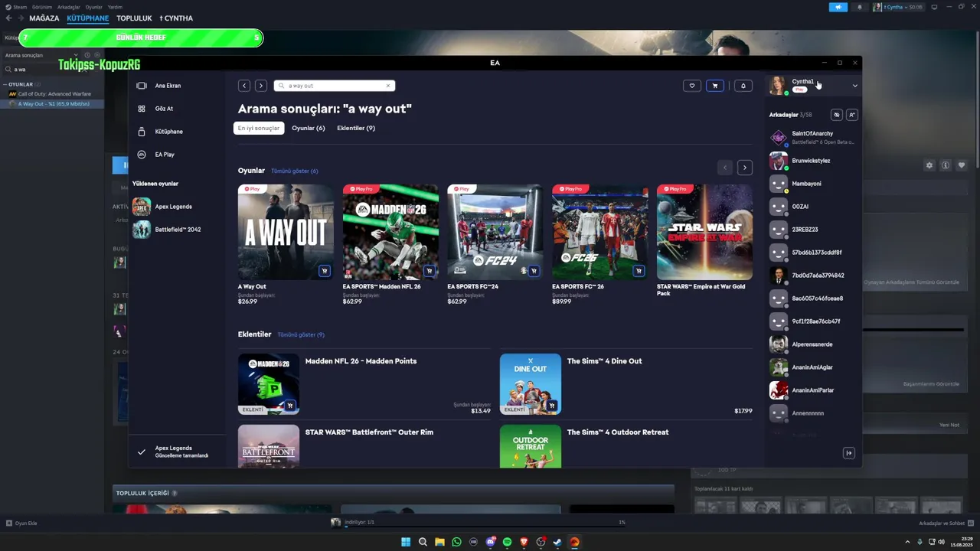Open the EA app wishlist heart icon
The width and height of the screenshot is (980, 551).
pyautogui.click(x=691, y=86)
